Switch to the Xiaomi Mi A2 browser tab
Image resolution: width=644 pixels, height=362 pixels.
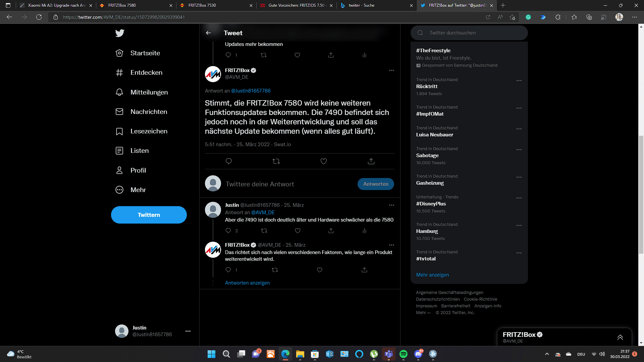[56, 5]
